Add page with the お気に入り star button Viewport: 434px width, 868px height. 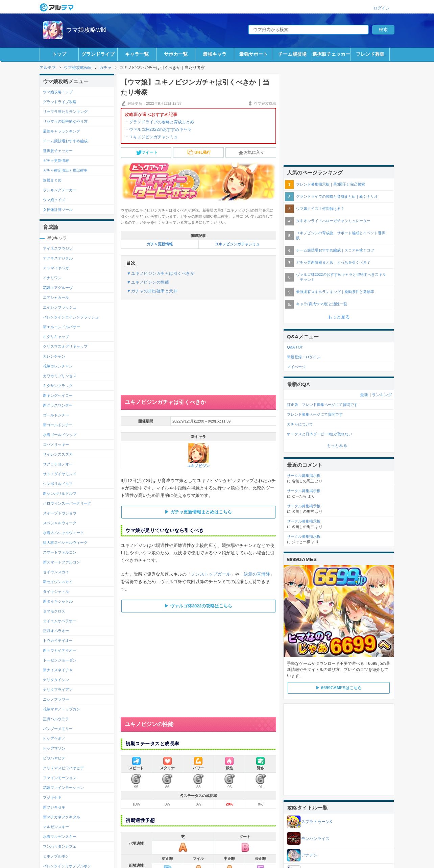pyautogui.click(x=251, y=152)
